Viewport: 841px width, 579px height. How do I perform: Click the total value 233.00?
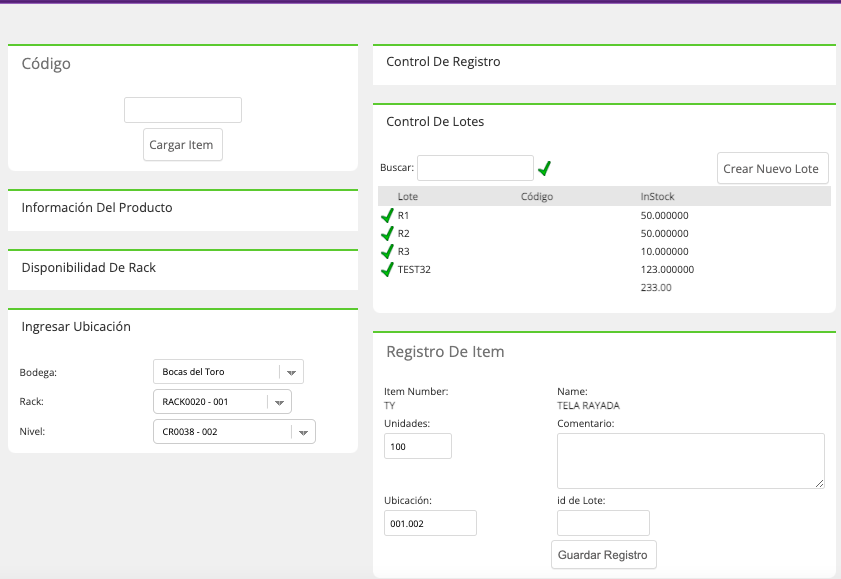pos(656,287)
